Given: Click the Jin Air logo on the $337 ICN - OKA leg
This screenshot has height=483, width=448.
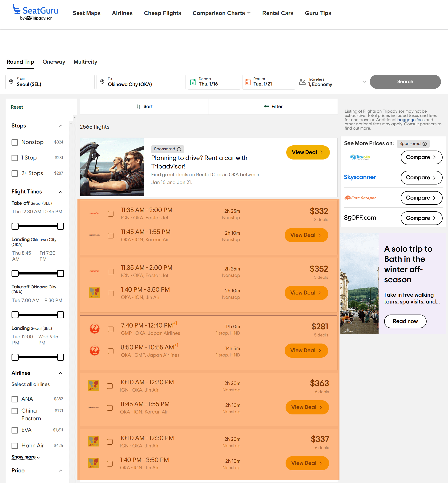Looking at the screenshot, I should click(93, 441).
